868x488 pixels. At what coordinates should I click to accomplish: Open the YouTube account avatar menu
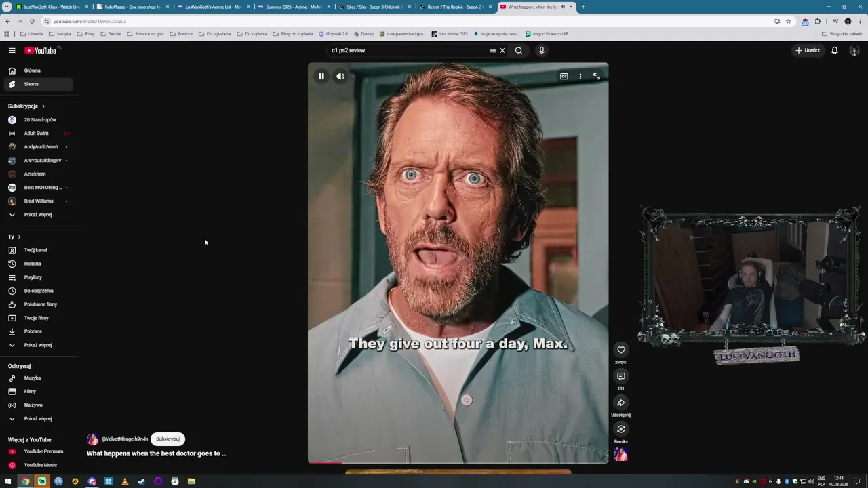click(x=854, y=50)
